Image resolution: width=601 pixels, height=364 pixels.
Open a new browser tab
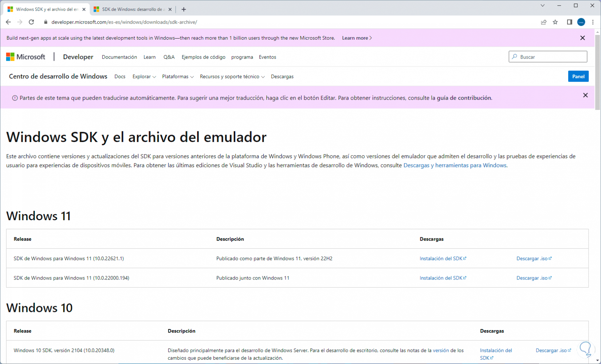coord(184,9)
